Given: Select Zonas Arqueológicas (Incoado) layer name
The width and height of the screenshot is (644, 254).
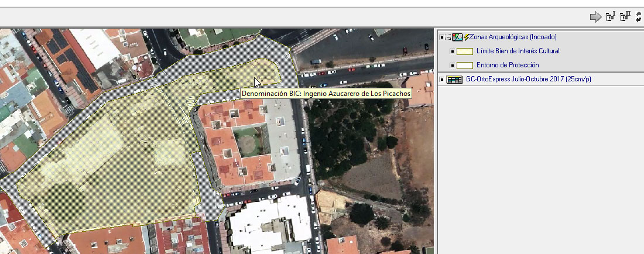Looking at the screenshot, I should click(513, 37).
